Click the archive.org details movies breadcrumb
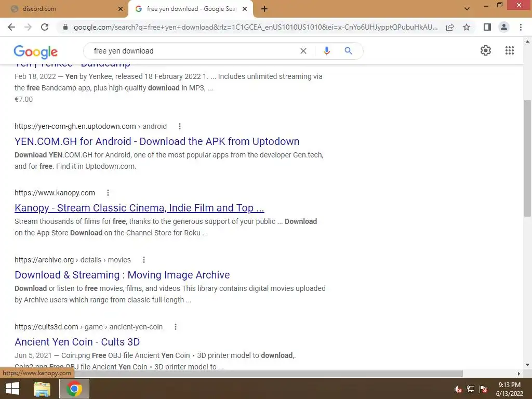 coord(73,260)
